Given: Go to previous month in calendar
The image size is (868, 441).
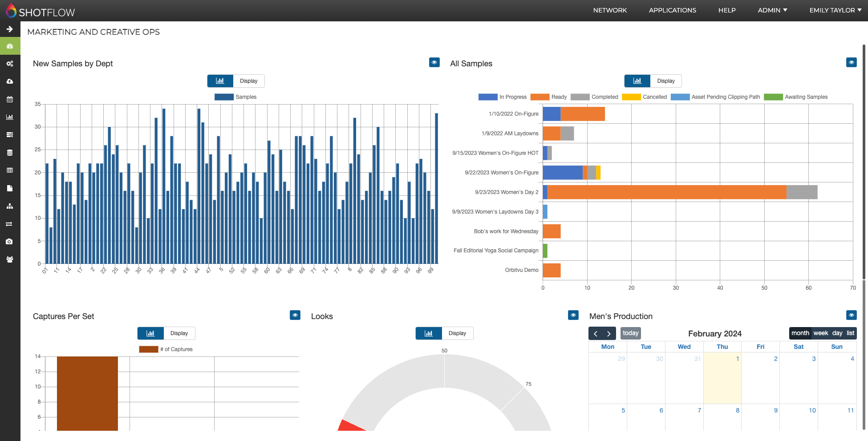Looking at the screenshot, I should 596,333.
